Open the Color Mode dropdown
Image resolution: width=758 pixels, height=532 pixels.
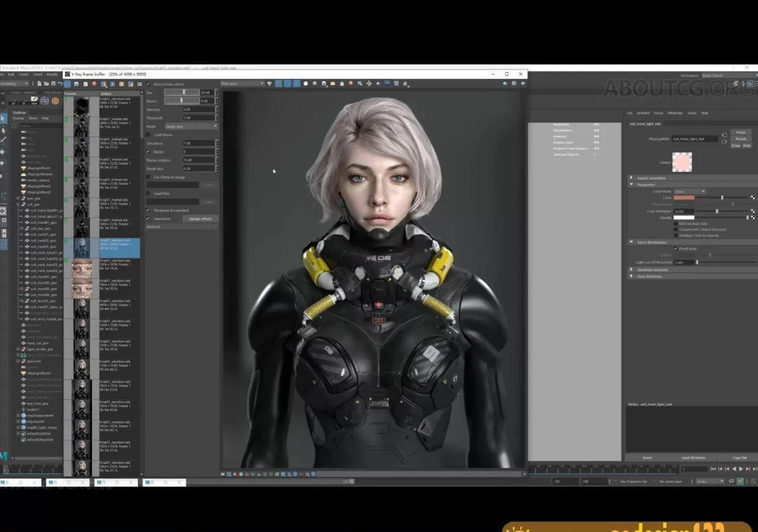(689, 191)
